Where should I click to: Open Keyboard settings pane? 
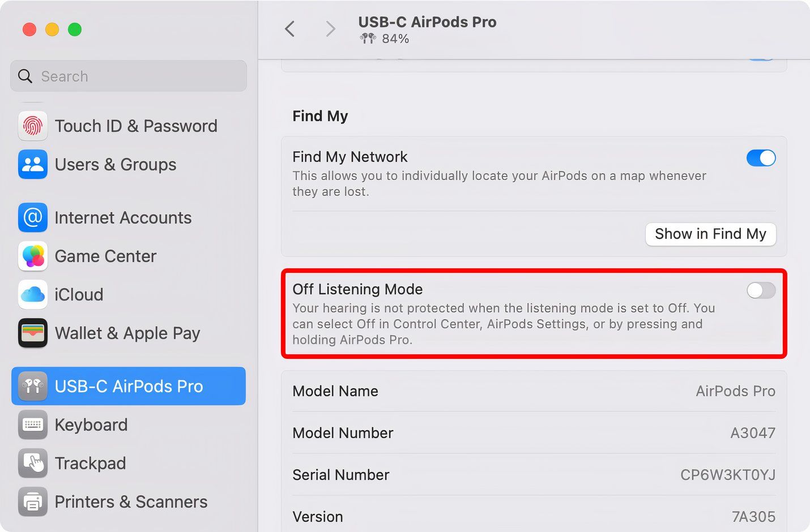point(129,424)
